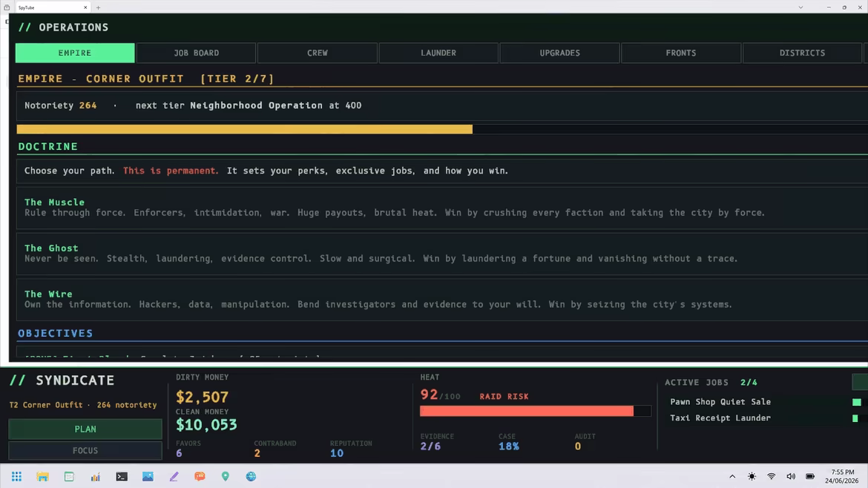View the Fronts tab
This screenshot has height=488, width=868.
click(681, 53)
